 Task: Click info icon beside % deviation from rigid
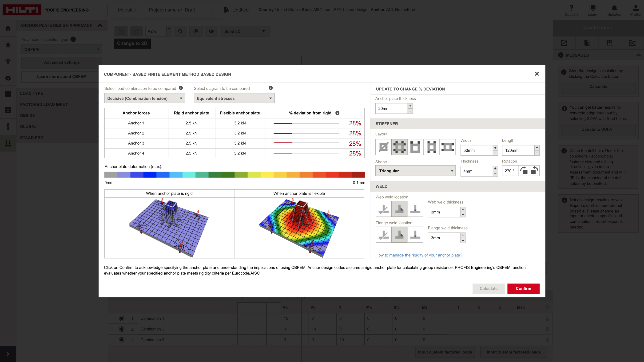[x=337, y=113]
